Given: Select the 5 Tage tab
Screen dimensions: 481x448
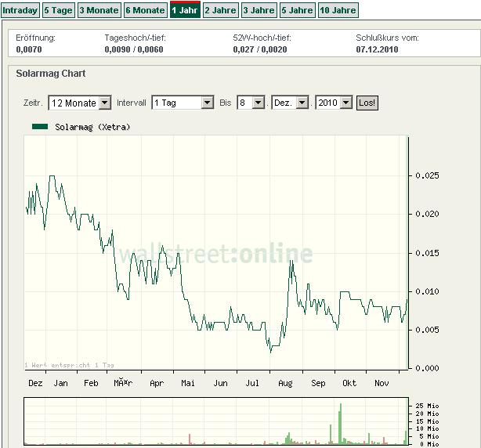Looking at the screenshot, I should (x=58, y=10).
